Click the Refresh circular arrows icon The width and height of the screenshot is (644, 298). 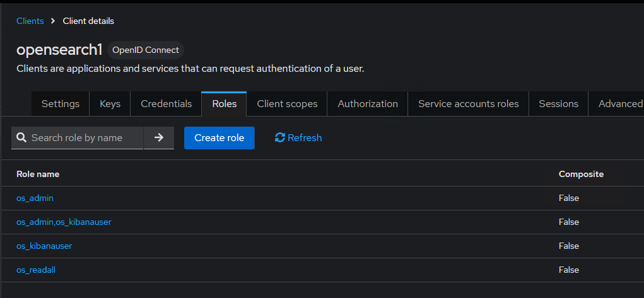(280, 138)
